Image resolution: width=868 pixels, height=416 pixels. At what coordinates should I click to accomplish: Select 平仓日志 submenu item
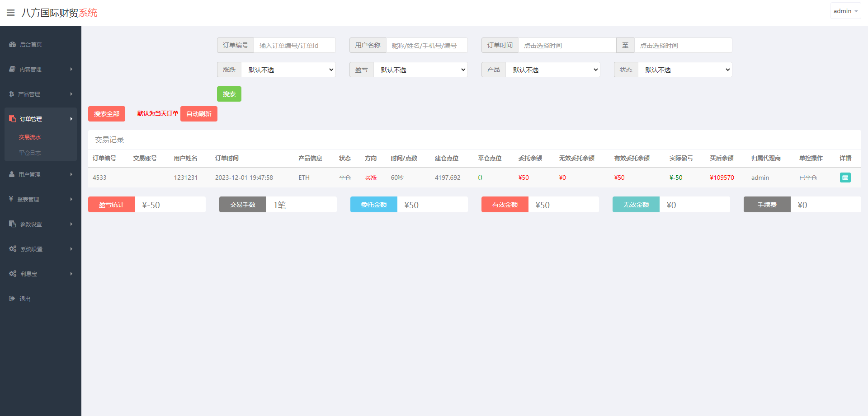point(30,153)
